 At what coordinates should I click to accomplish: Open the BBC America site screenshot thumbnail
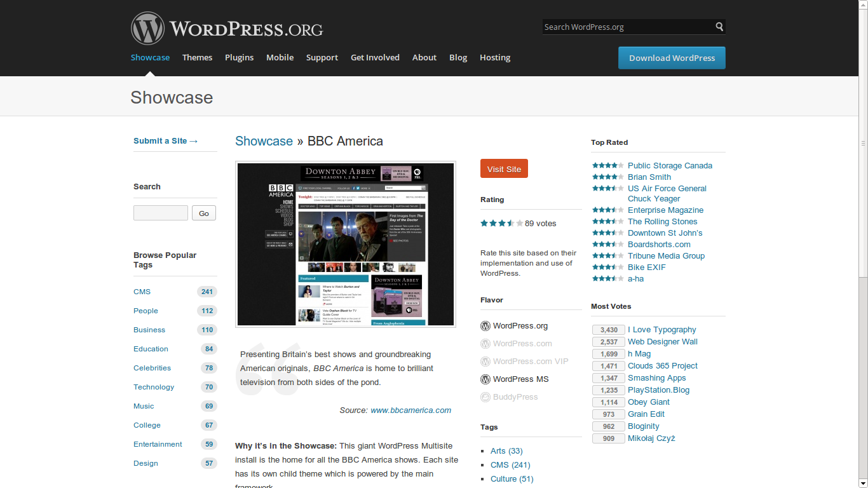346,245
